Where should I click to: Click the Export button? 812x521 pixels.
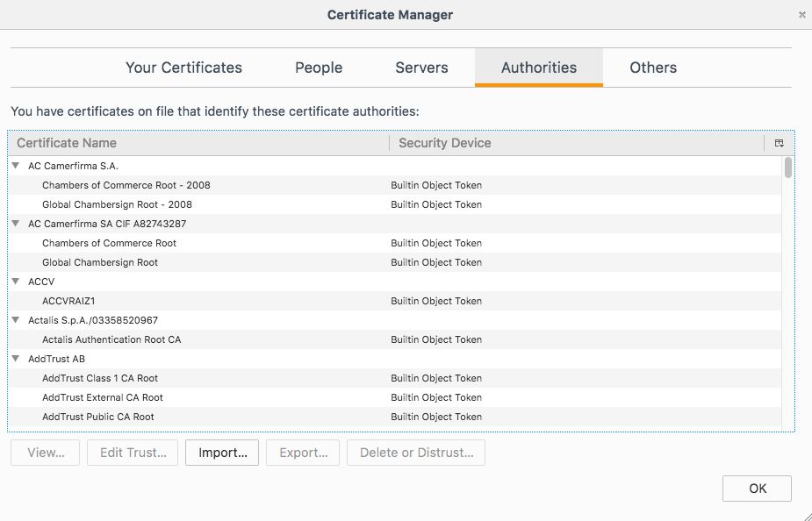coord(302,453)
